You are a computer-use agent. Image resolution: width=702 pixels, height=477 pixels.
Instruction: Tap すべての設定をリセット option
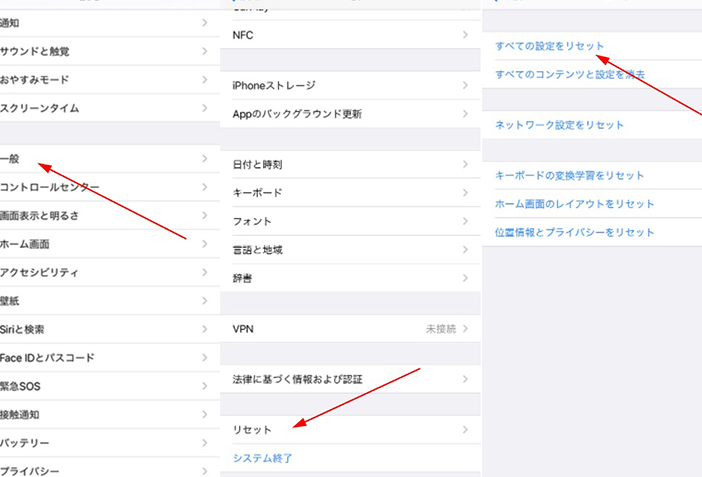tap(550, 46)
